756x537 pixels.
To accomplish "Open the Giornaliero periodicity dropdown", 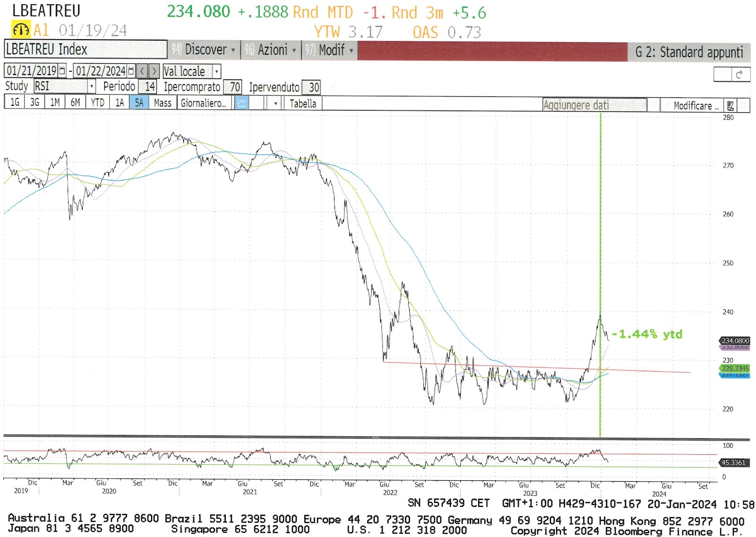I will pos(205,103).
